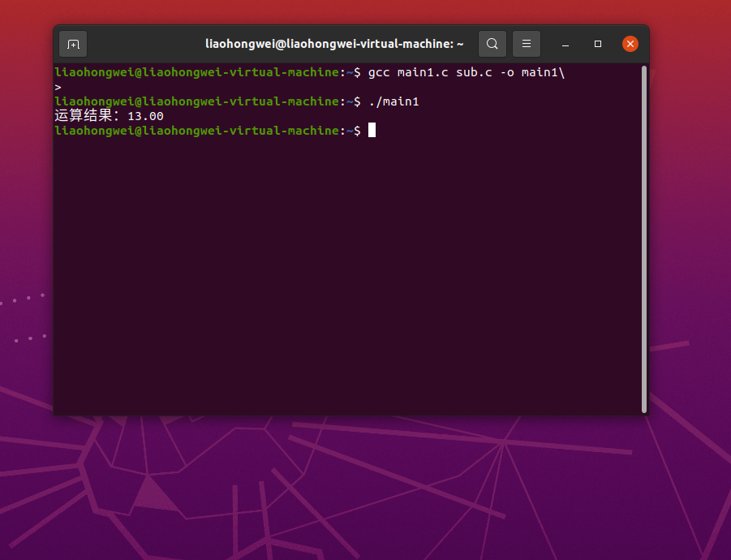Click the continuation '>' prompt line
This screenshot has width=731, height=560.
pyautogui.click(x=58, y=87)
